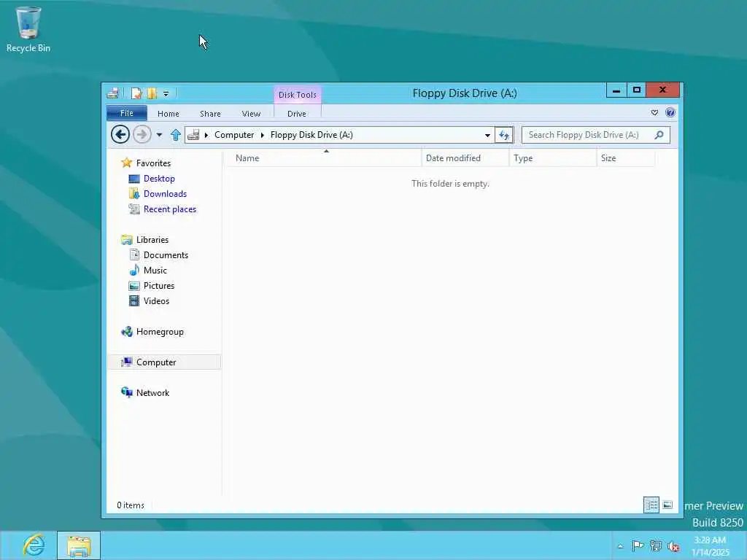Click the search magnifier icon
The image size is (747, 560).
[659, 135]
